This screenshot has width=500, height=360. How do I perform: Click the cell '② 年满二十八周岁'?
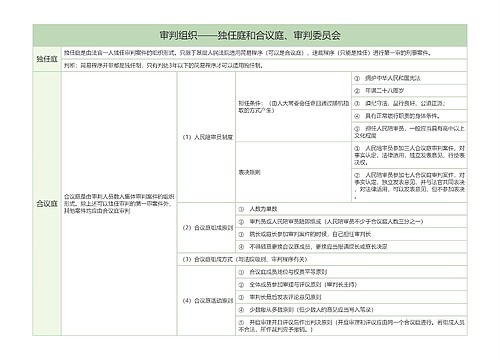[x=409, y=91]
